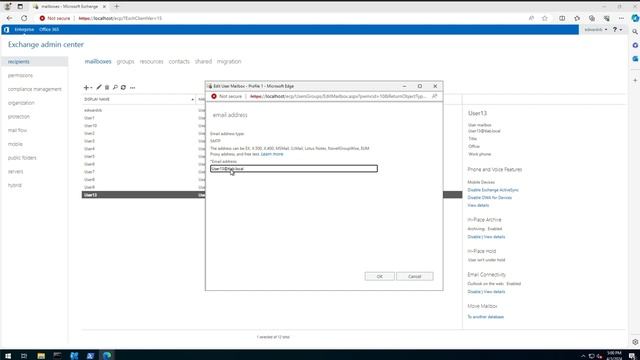Open mail flow in the left navigation
The width and height of the screenshot is (640, 360).
click(x=17, y=130)
